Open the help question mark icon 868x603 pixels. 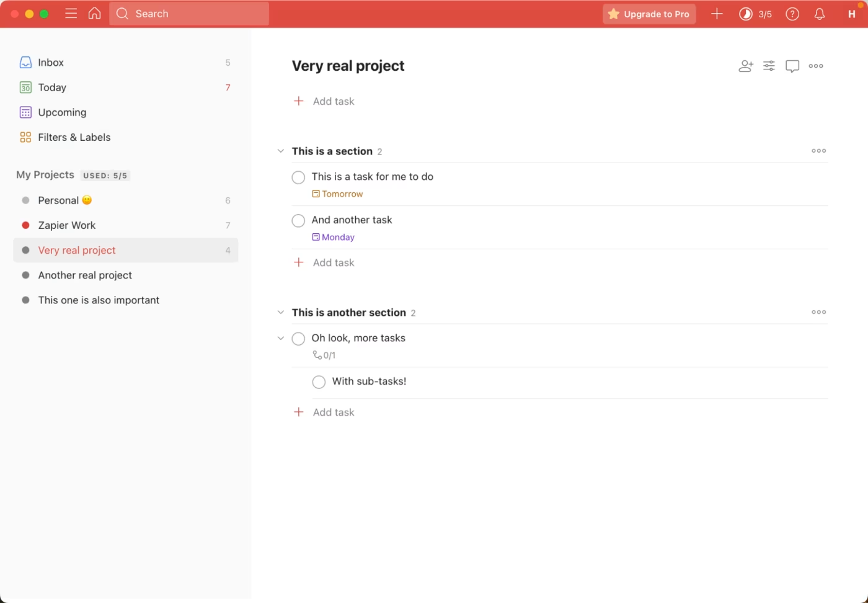(792, 14)
